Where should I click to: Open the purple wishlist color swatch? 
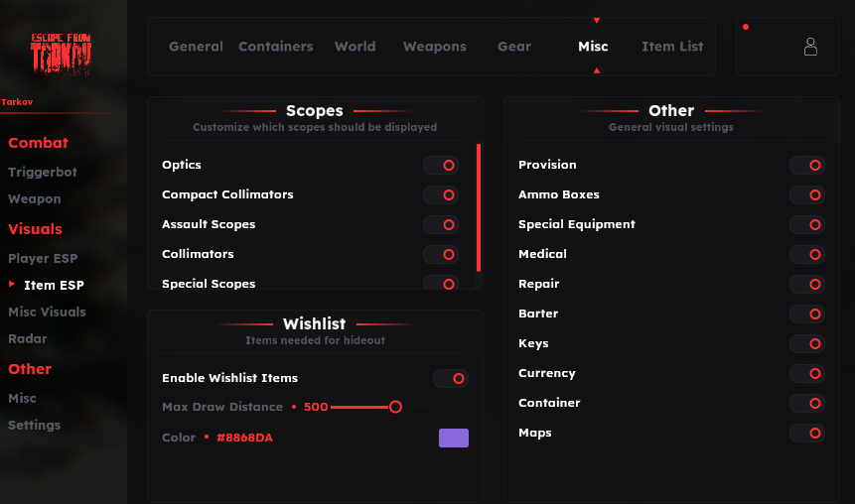click(454, 438)
